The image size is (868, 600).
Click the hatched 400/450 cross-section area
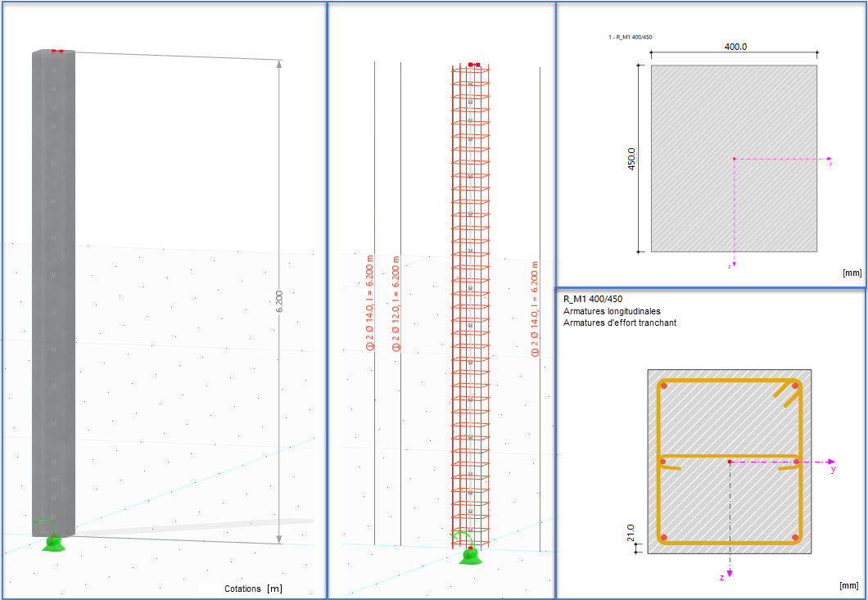(x=734, y=158)
